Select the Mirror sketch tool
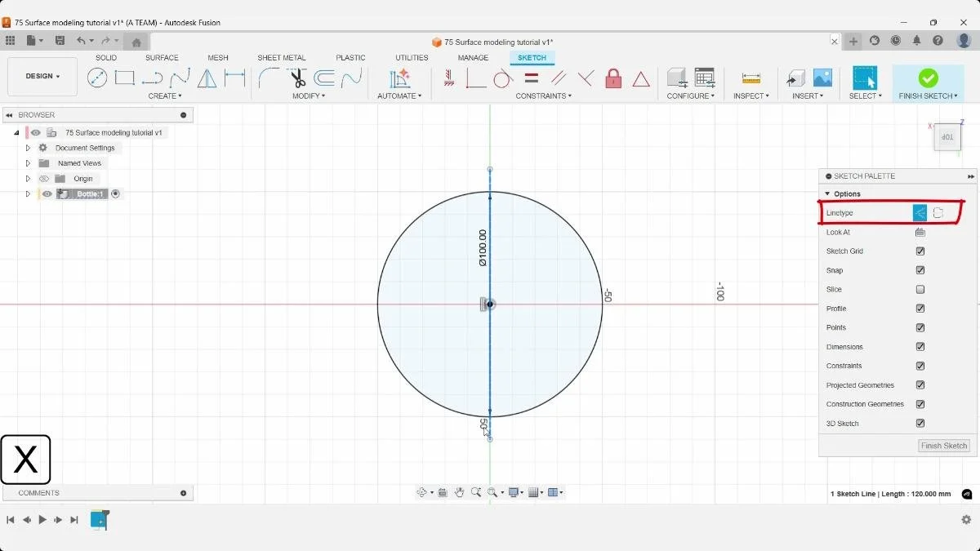980x551 pixels. (x=207, y=78)
